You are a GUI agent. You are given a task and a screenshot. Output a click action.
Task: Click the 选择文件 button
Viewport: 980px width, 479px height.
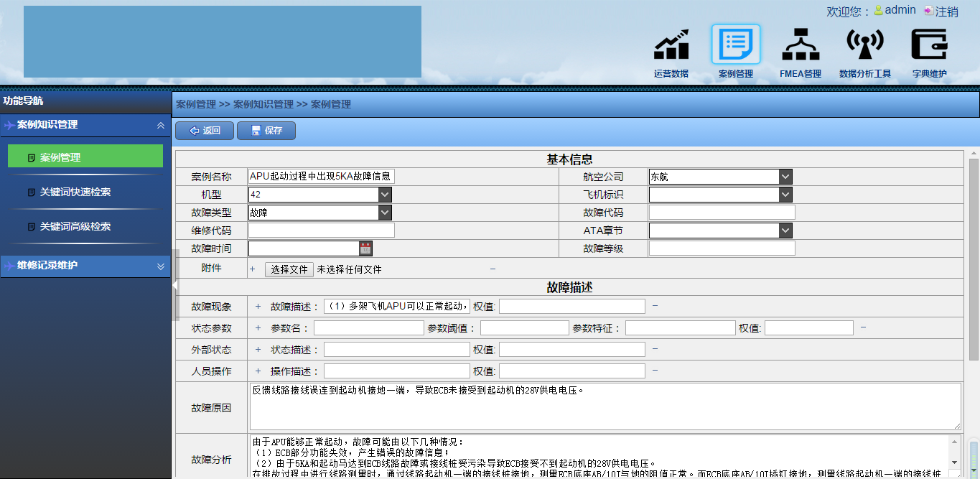289,269
